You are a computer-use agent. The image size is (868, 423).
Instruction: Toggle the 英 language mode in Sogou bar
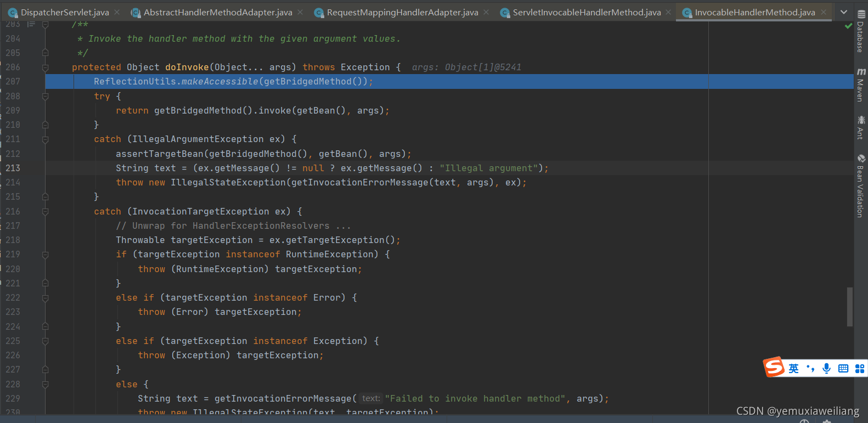pos(793,368)
